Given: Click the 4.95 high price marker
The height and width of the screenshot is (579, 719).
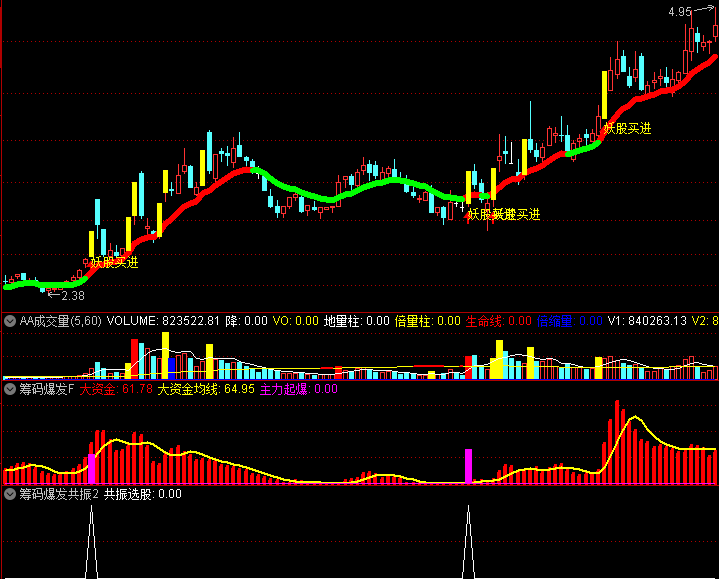Looking at the screenshot, I should point(680,12).
